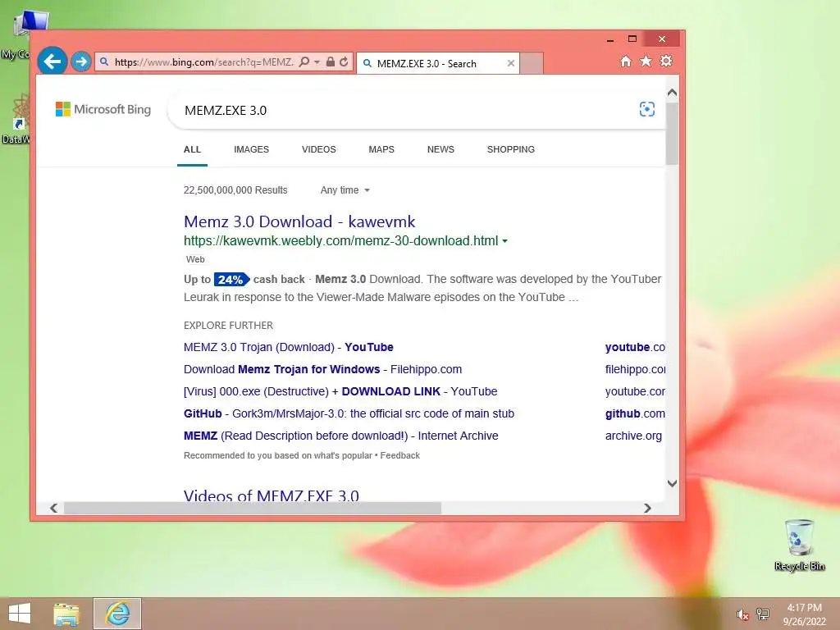Switch to the VIDEOS tab

pyautogui.click(x=319, y=149)
